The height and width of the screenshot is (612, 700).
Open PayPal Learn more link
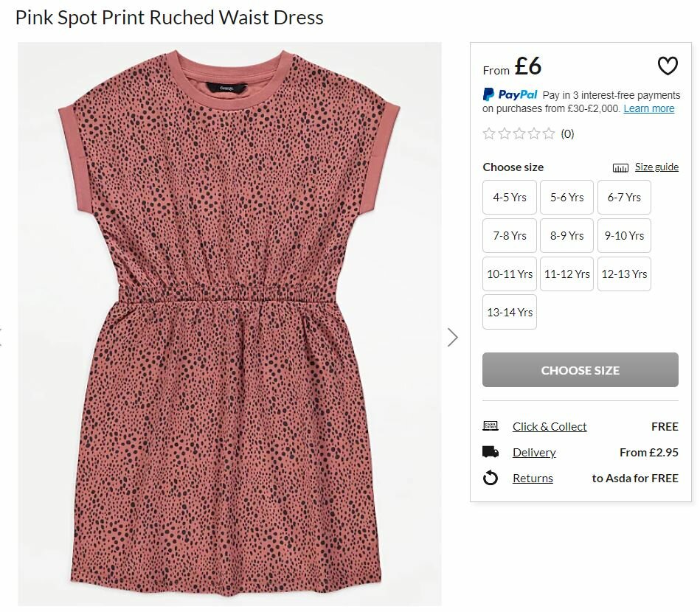point(648,108)
